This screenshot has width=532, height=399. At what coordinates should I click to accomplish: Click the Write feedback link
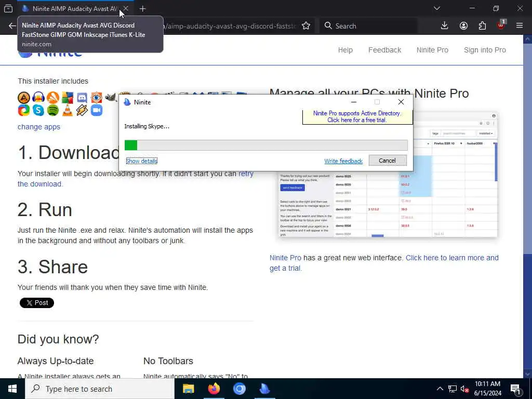pos(343,161)
